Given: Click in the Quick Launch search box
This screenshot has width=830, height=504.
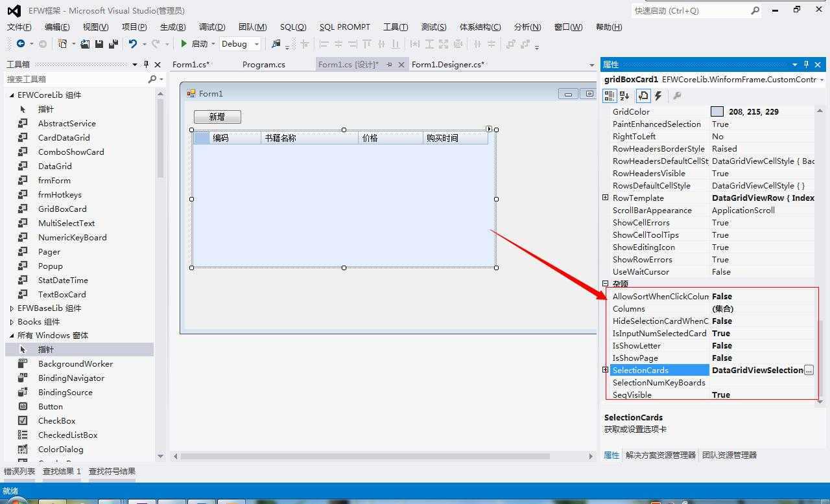Looking at the screenshot, I should pos(690,10).
